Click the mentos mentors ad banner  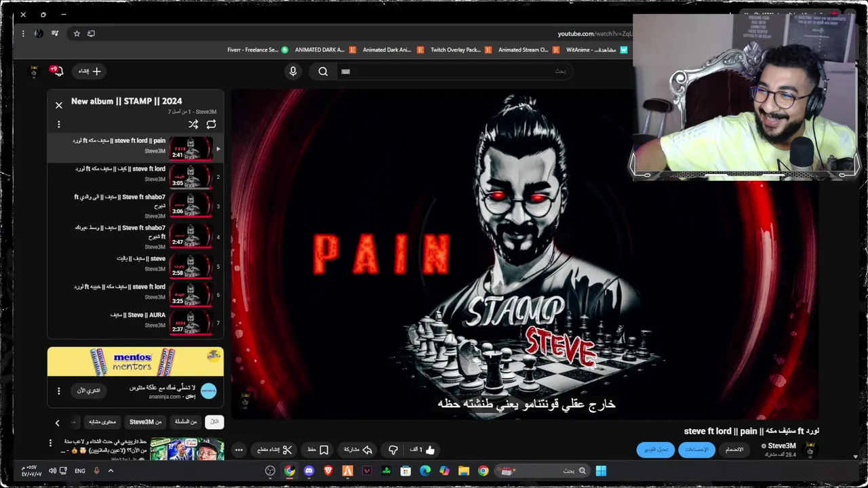pyautogui.click(x=135, y=361)
